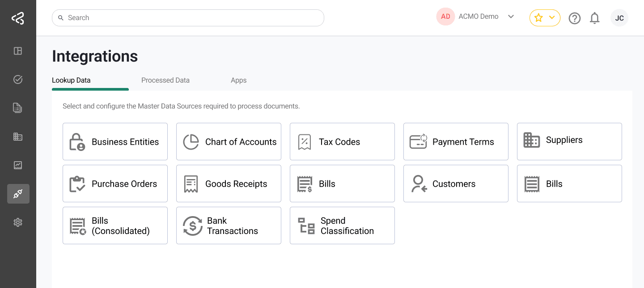Open the JC user avatar menu
Viewport: 644px width, 288px height.
pyautogui.click(x=619, y=18)
